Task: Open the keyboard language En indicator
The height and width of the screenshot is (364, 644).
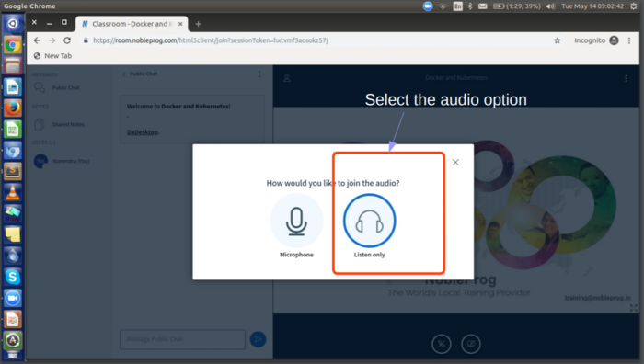Action: point(457,6)
